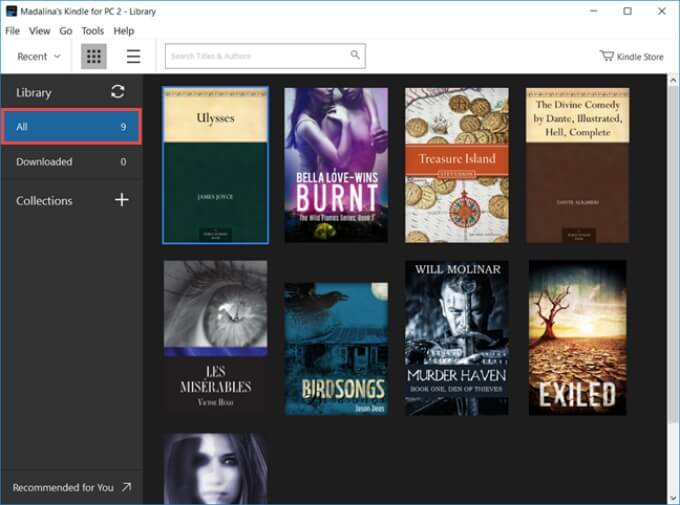Expand the Recent sort dropdown
Image resolution: width=680 pixels, height=505 pixels.
pyautogui.click(x=39, y=56)
